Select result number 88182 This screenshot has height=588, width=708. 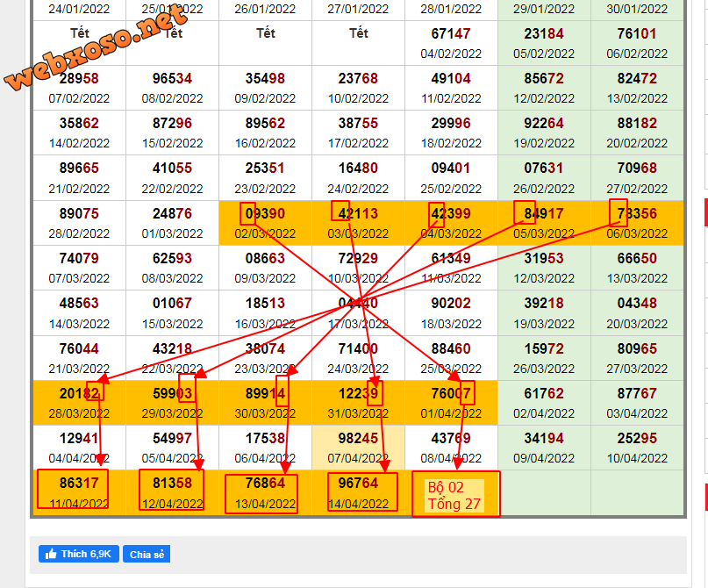637,123
